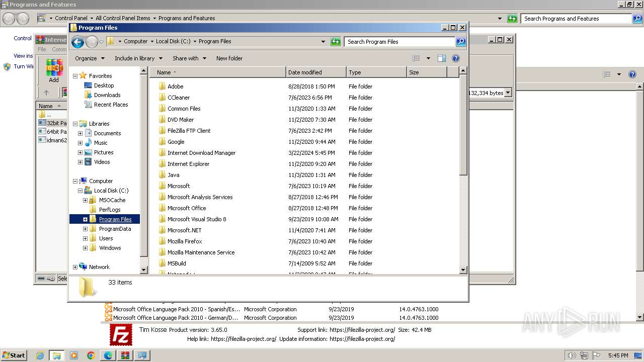The image size is (644, 362).
Task: Select the MSBuild folder icon
Action: coord(162,263)
